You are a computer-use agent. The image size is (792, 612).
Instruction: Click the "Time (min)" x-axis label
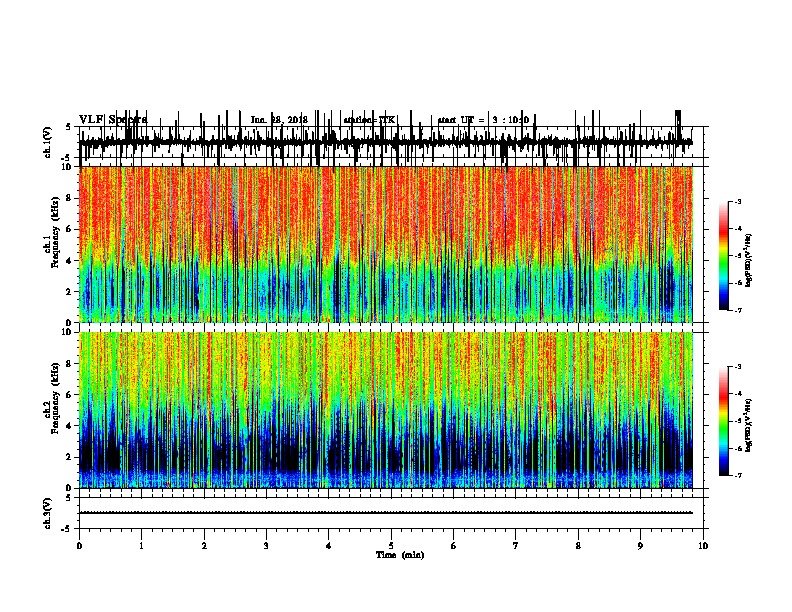(400, 555)
